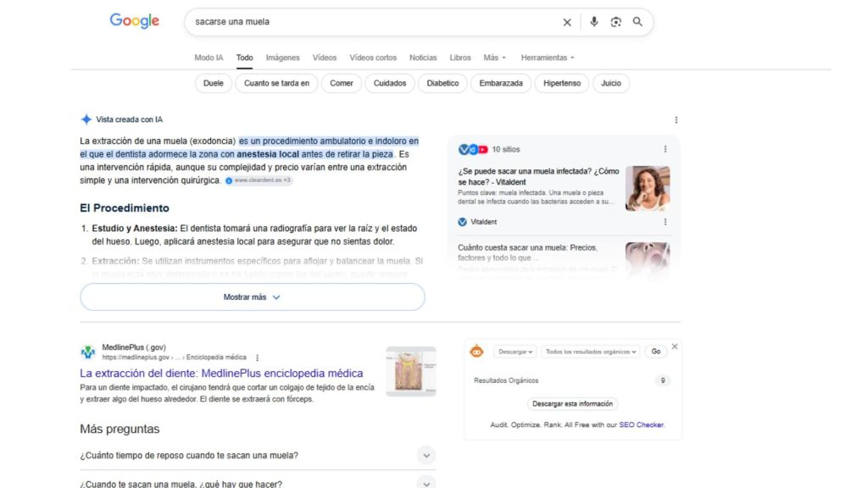Expand '¿Cuando te sacan una muela' question
The image size is (868, 488).
coord(258,483)
